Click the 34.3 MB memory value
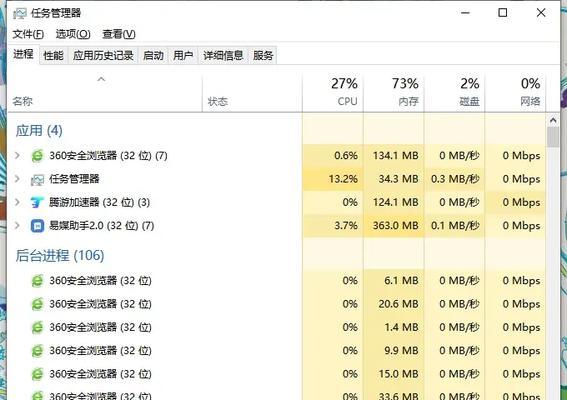This screenshot has height=400, width=567. click(398, 179)
